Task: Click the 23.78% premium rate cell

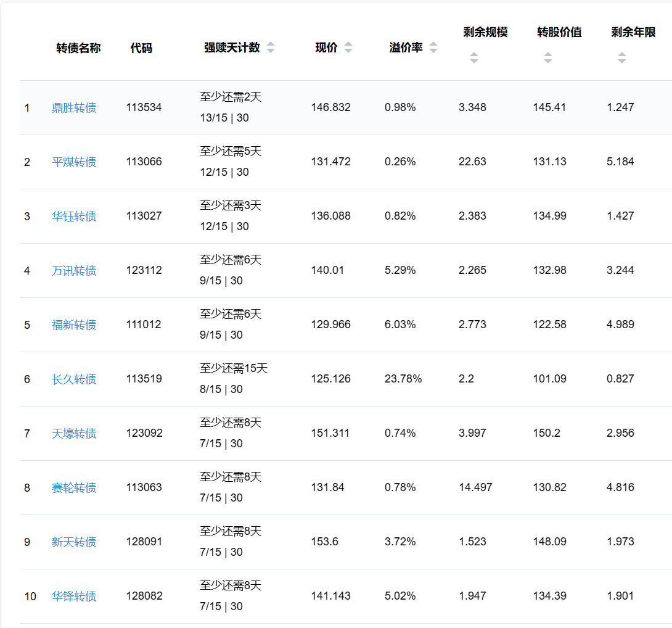Action: click(403, 379)
